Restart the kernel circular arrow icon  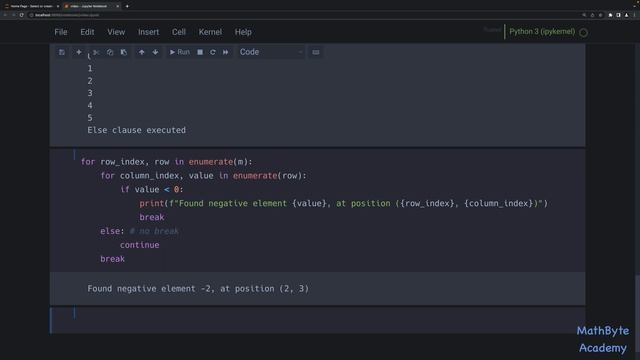[213, 52]
